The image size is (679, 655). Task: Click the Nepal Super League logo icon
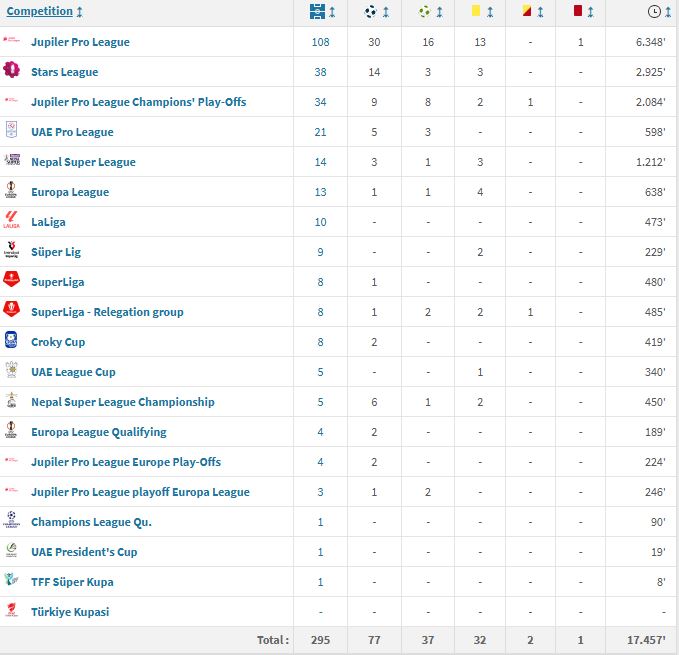(12, 159)
